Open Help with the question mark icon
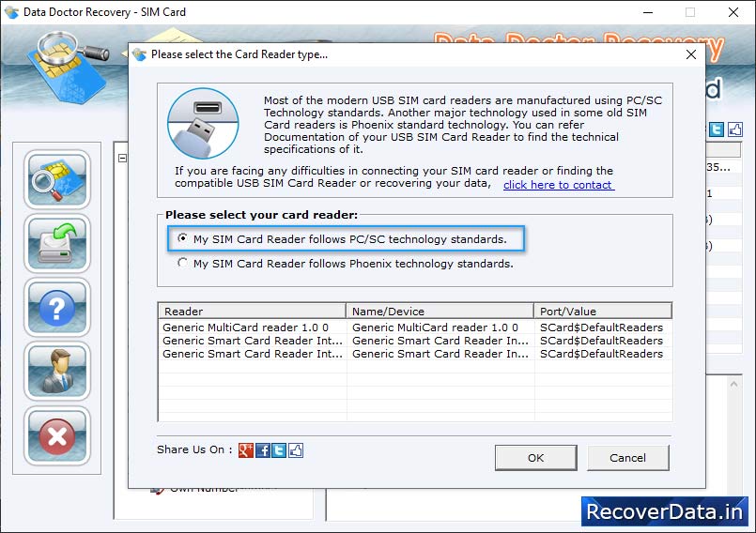This screenshot has height=533, width=756. tap(57, 308)
